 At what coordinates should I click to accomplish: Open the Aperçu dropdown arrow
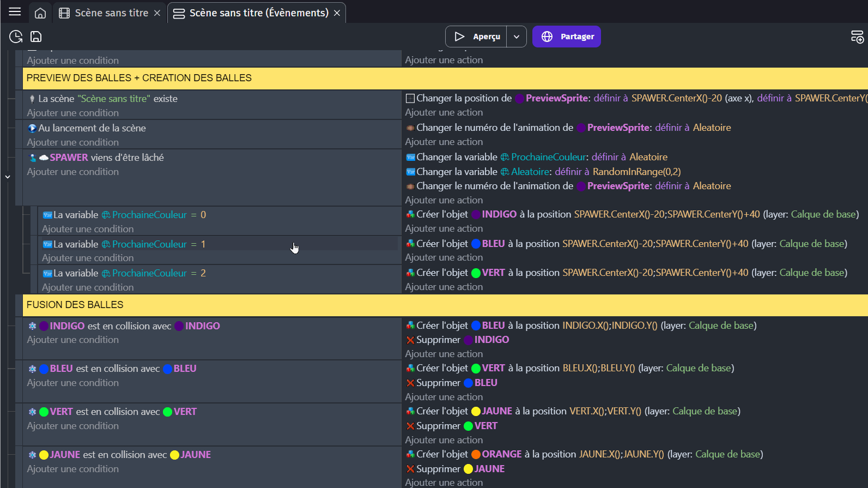coord(516,37)
